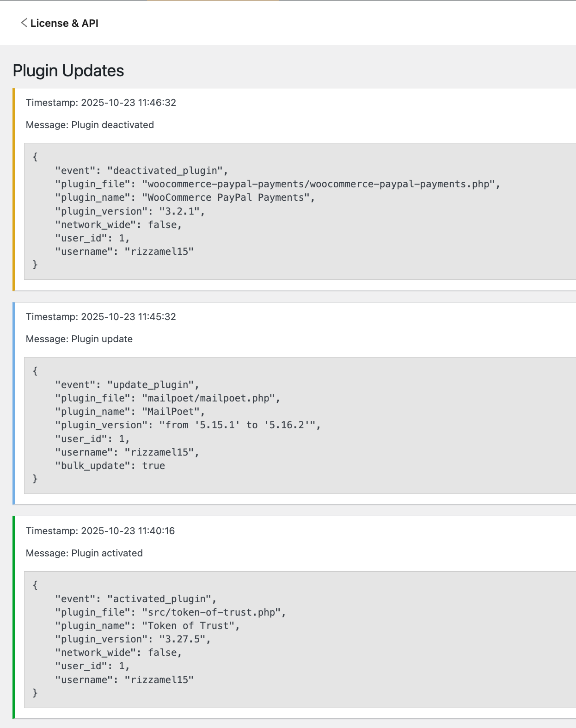Click the Plugin Updates heading

(x=68, y=71)
